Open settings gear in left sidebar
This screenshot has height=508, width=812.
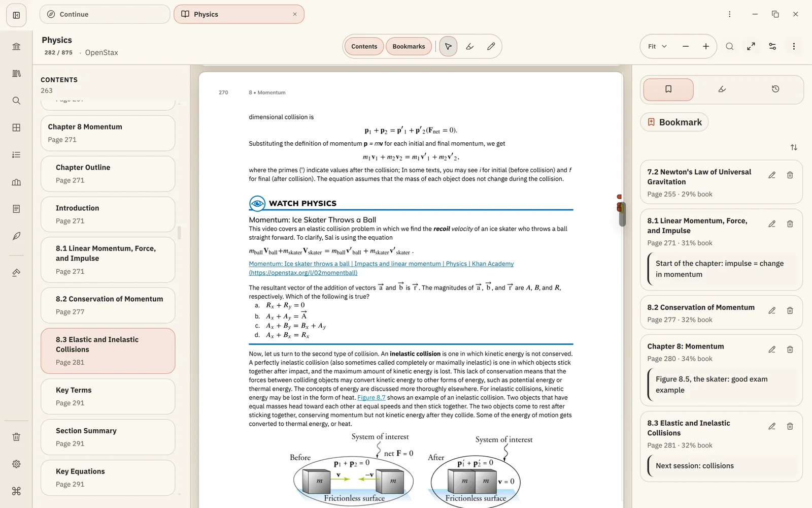[16, 464]
